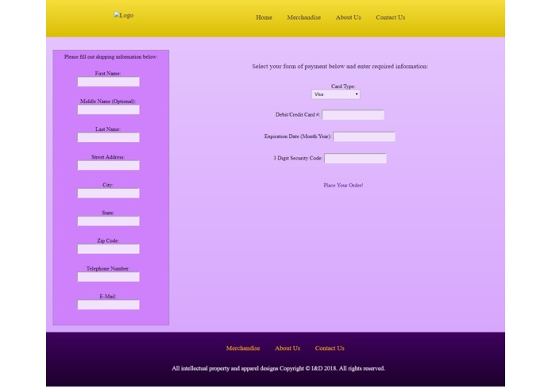Click the Street Address input box
The height and width of the screenshot is (392, 552).
pyautogui.click(x=109, y=165)
